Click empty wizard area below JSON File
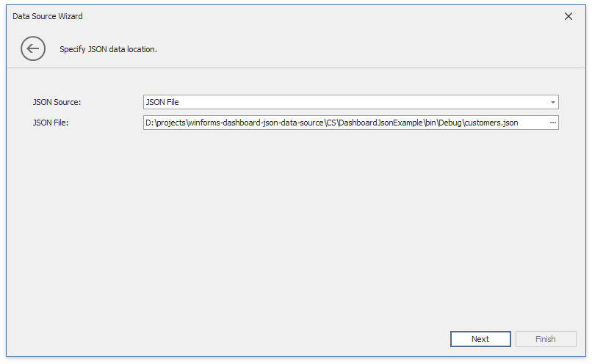Image resolution: width=592 pixels, height=364 pixels. click(294, 220)
